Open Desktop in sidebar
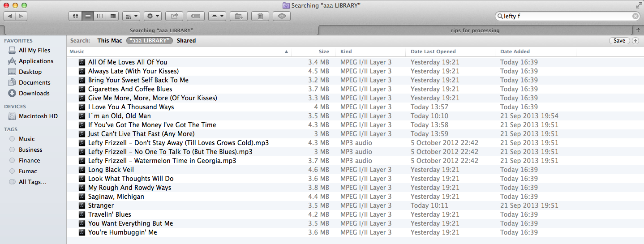The image size is (644, 244). 25,72
